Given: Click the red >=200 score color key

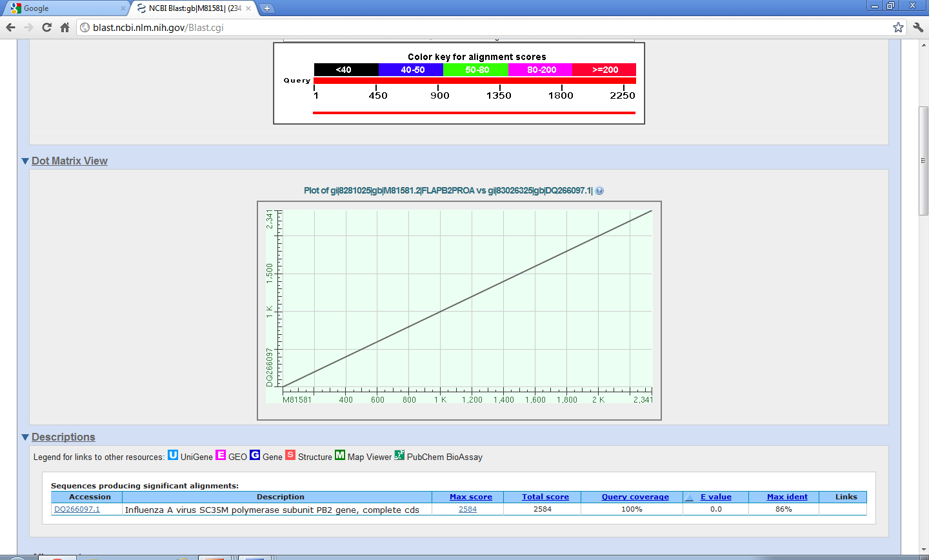Looking at the screenshot, I should [x=604, y=70].
